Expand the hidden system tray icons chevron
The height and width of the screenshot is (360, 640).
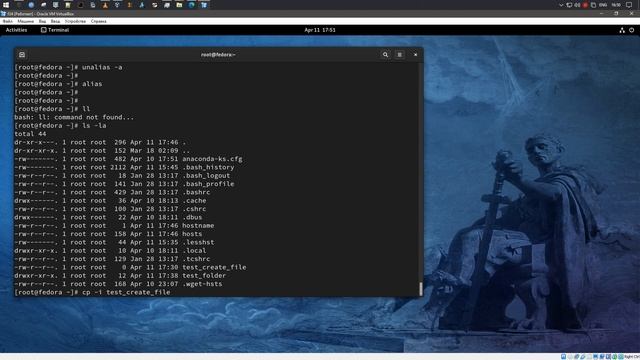561,5
